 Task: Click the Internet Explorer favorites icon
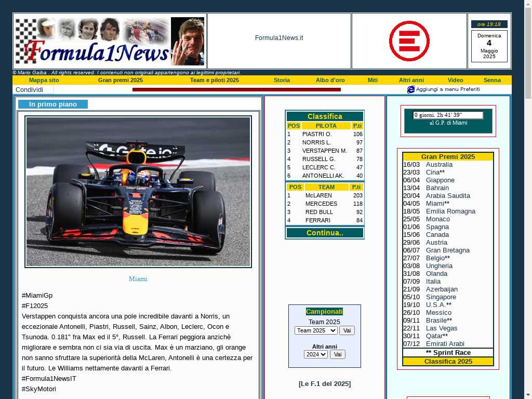click(x=410, y=89)
